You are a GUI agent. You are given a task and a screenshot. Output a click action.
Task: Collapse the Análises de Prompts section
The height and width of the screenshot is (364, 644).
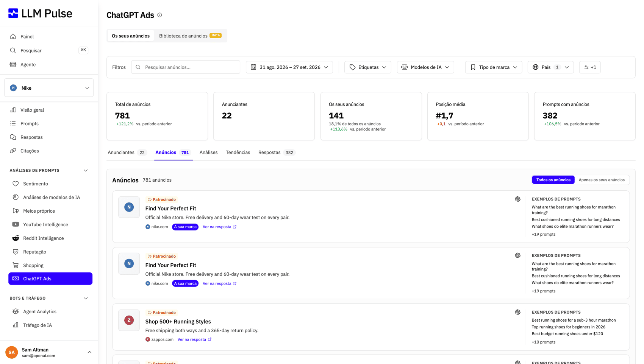[86, 171]
